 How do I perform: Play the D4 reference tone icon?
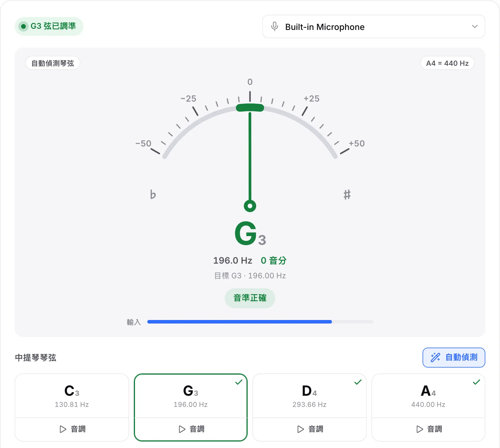click(x=300, y=429)
